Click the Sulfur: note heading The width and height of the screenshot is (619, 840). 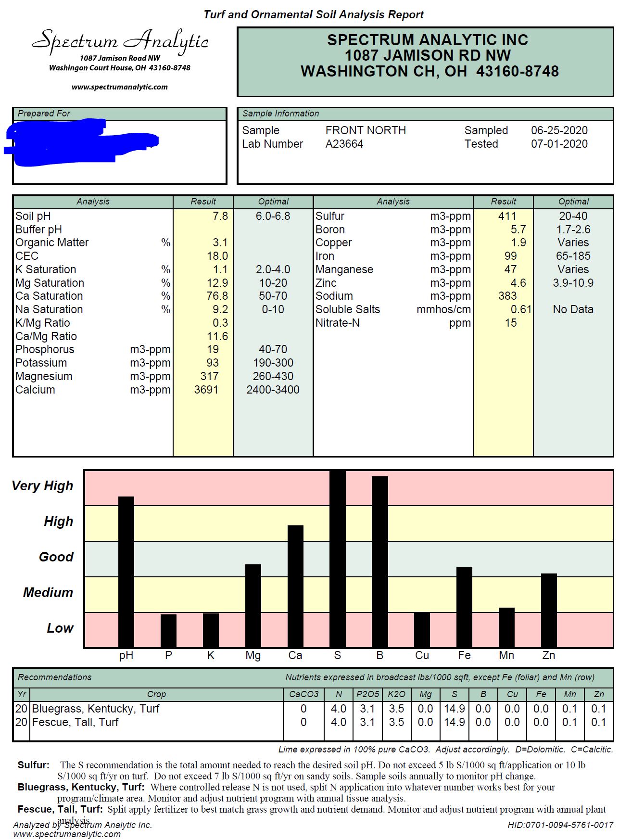coord(34,765)
